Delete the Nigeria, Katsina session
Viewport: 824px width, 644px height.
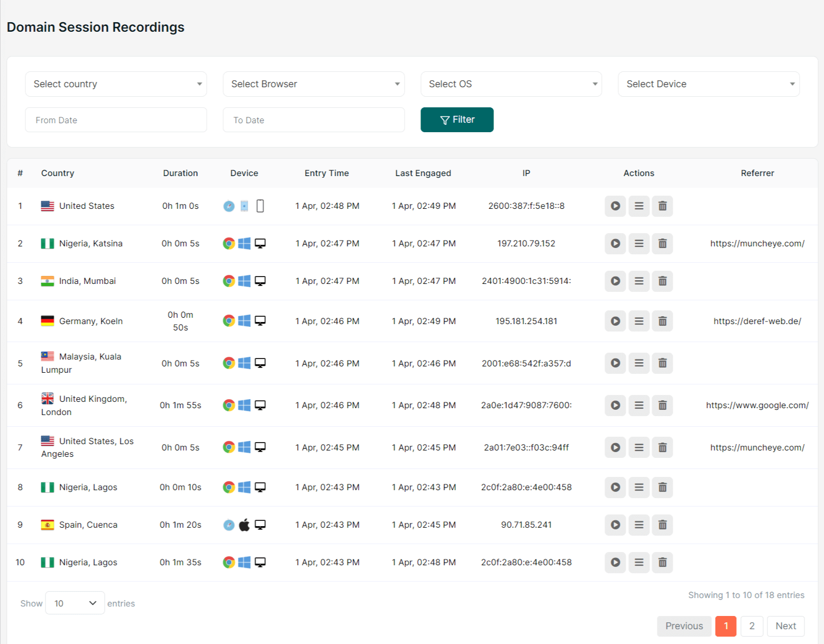[662, 244]
